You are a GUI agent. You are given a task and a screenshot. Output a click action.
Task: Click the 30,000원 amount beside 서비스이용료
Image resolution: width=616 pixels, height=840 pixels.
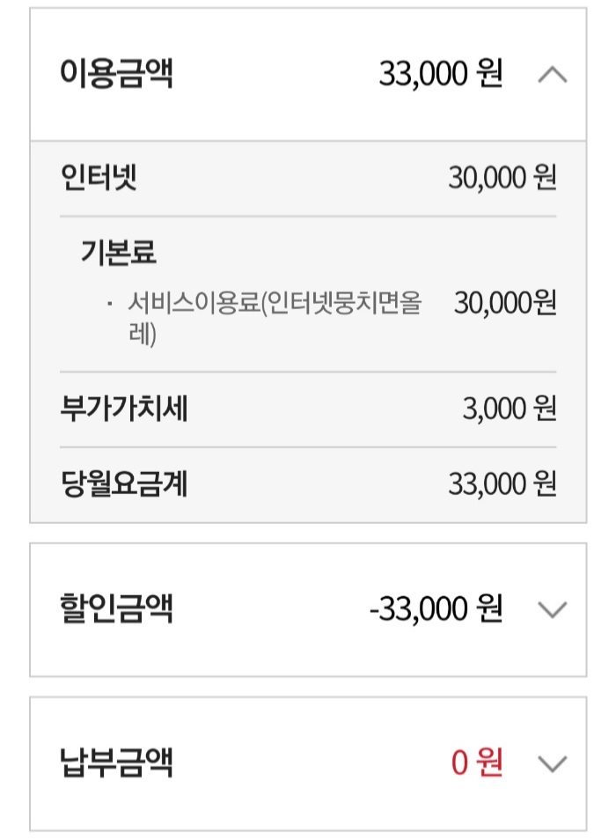(x=505, y=304)
